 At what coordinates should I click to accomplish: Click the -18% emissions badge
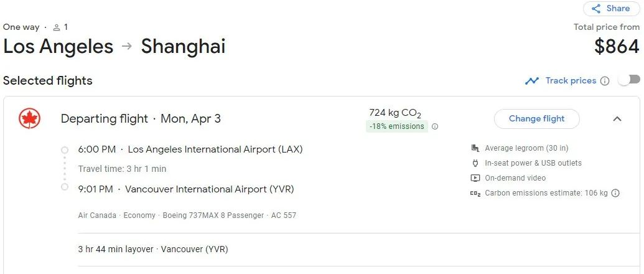point(396,126)
